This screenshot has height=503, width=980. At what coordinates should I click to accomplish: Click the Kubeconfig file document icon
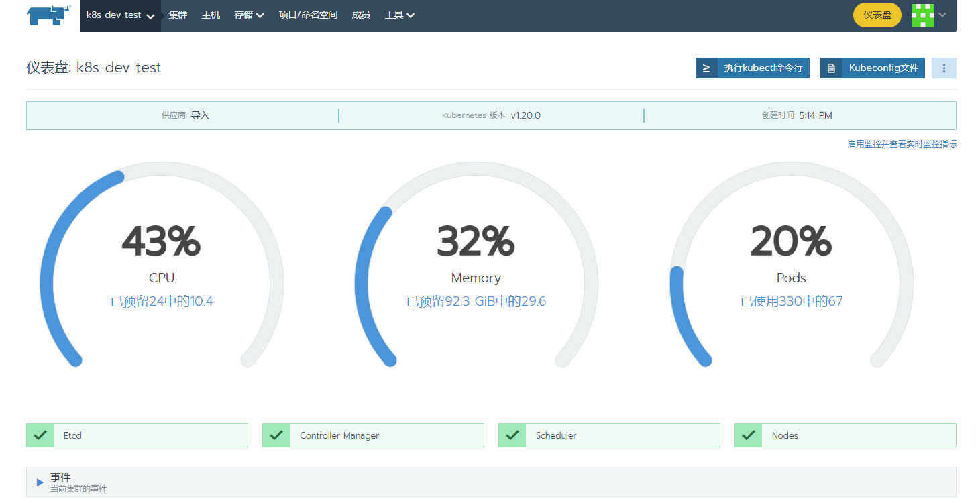[x=831, y=68]
